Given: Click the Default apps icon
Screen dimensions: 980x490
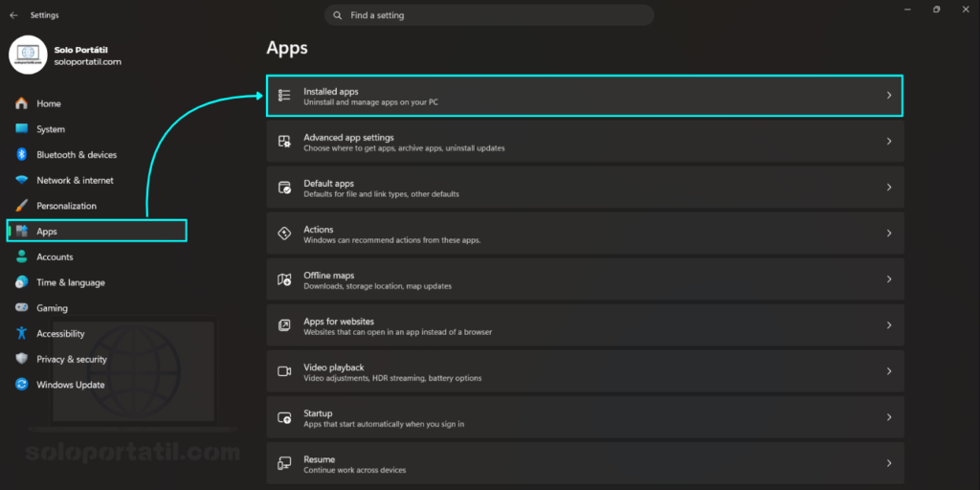Looking at the screenshot, I should (284, 187).
